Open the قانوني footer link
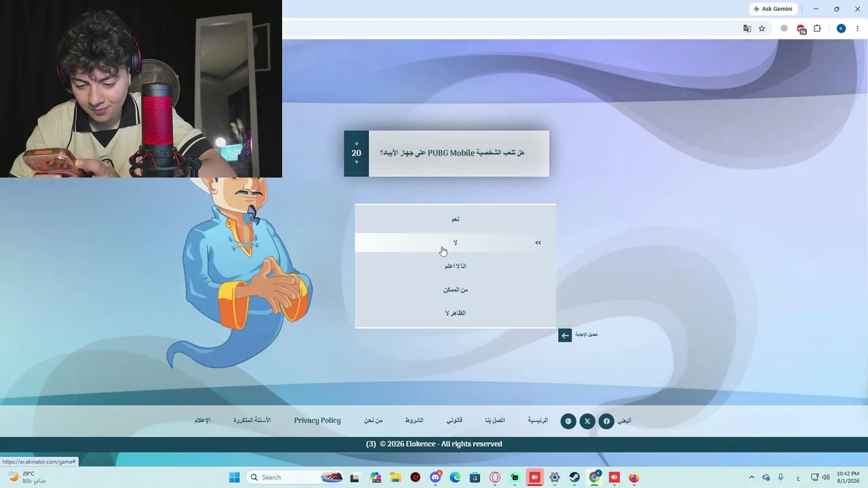Screen dimensions: 868x488 pos(454,420)
